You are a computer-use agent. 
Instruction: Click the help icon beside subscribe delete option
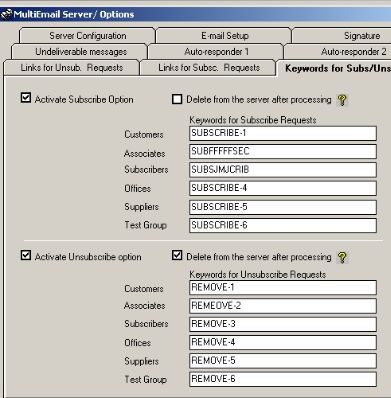(x=342, y=100)
